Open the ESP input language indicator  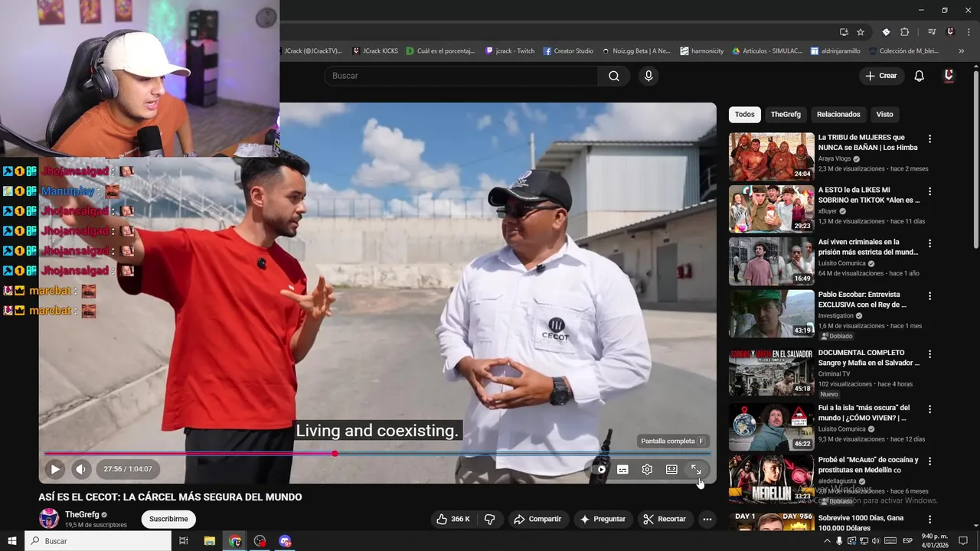tap(908, 541)
